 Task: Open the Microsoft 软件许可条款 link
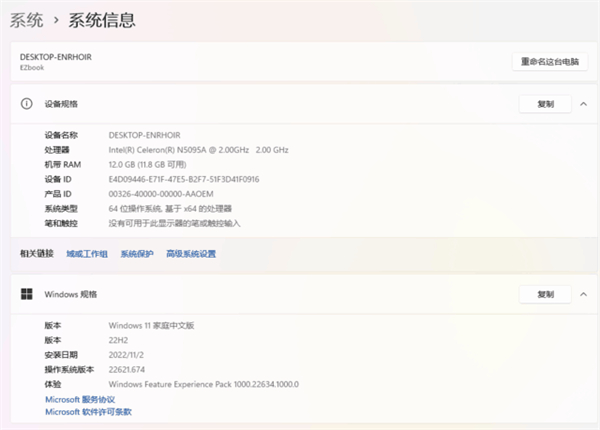88,411
